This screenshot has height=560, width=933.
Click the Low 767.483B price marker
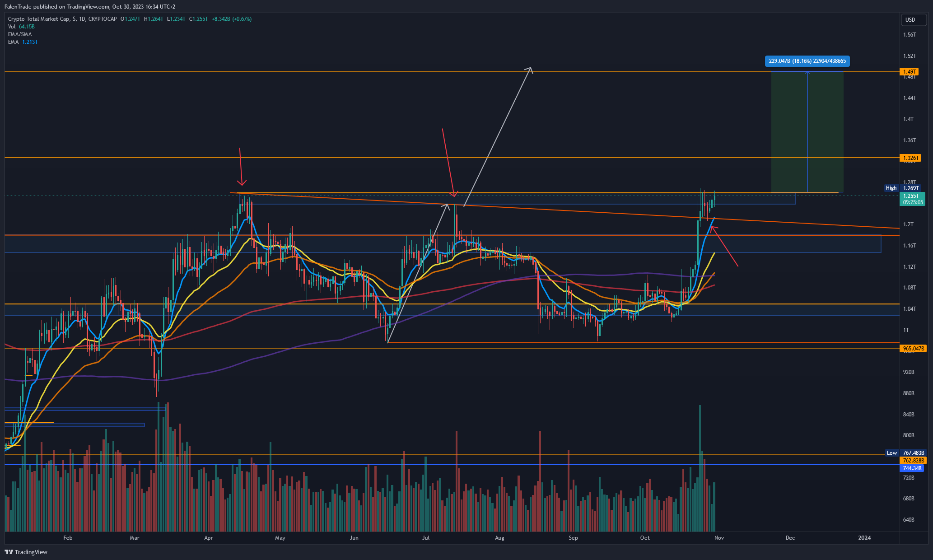pyautogui.click(x=905, y=453)
